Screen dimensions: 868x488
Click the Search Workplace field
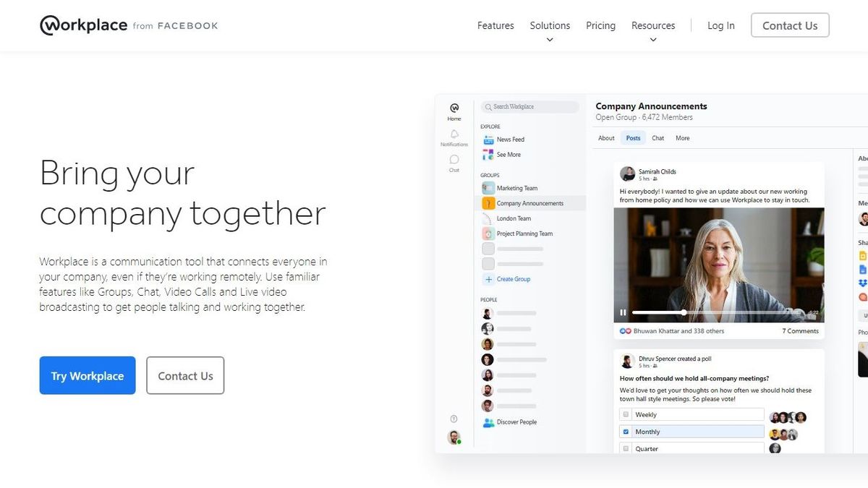click(x=530, y=106)
